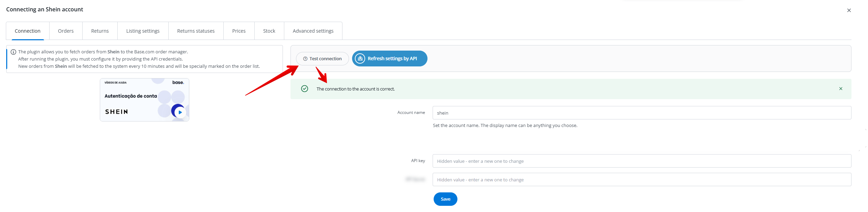
Task: Click Refresh settings by API
Action: point(390,59)
